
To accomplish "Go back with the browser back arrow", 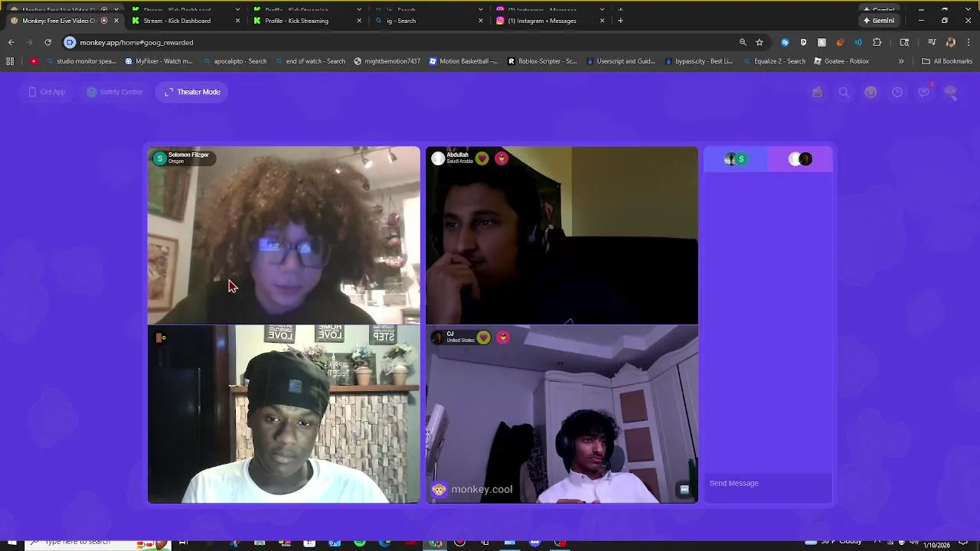I will pos(11,42).
